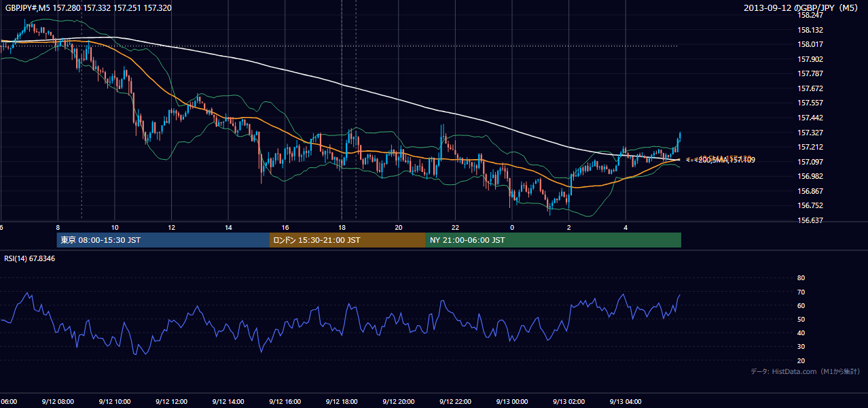Click price axis value 157.787
The height and width of the screenshot is (408, 868).
[x=811, y=73]
